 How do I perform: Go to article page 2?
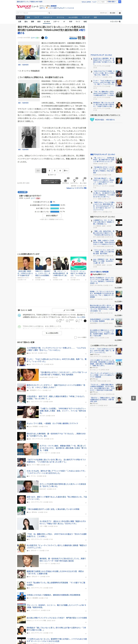(49, 171)
